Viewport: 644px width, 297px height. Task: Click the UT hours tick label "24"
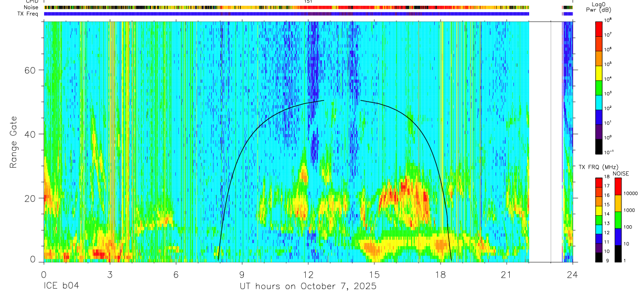573,274
